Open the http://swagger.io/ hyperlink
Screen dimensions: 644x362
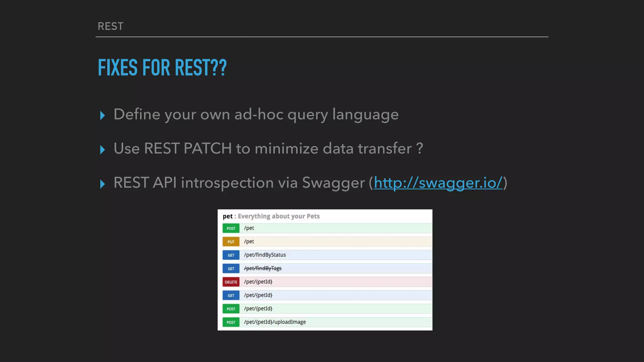pyautogui.click(x=438, y=183)
